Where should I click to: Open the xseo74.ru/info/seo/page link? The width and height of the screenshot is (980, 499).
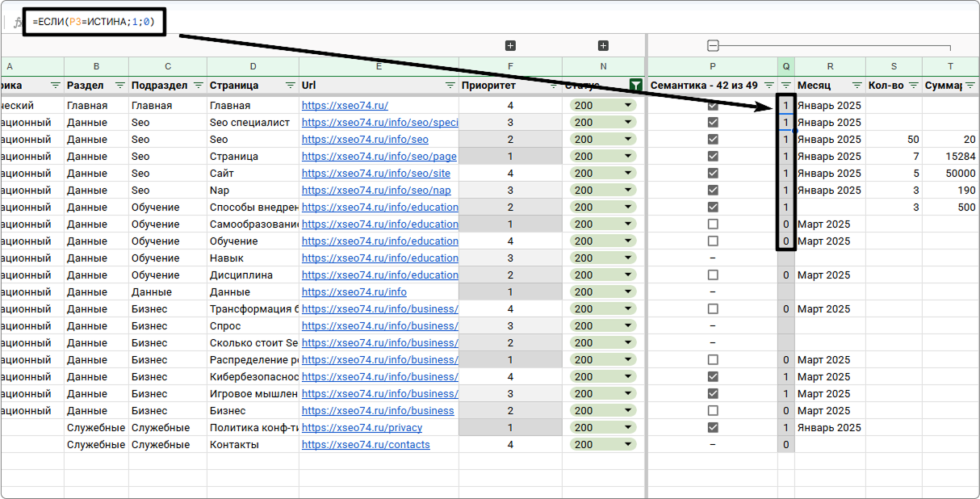click(379, 156)
